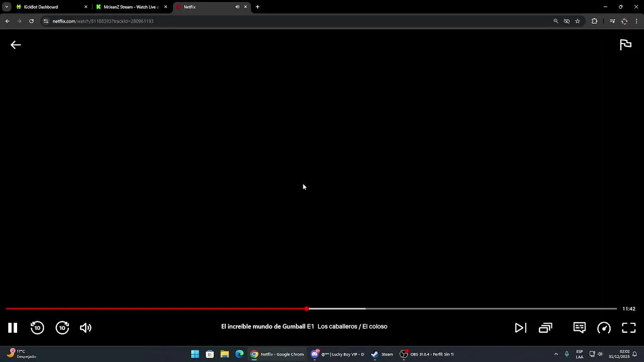Image resolution: width=644 pixels, height=362 pixels.
Task: Click the microphone tray icon
Action: [567, 354]
